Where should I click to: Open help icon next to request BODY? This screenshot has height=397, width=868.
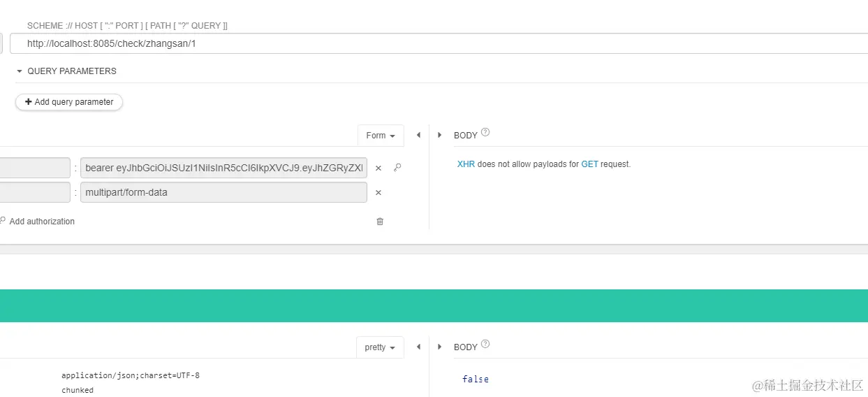pos(485,132)
